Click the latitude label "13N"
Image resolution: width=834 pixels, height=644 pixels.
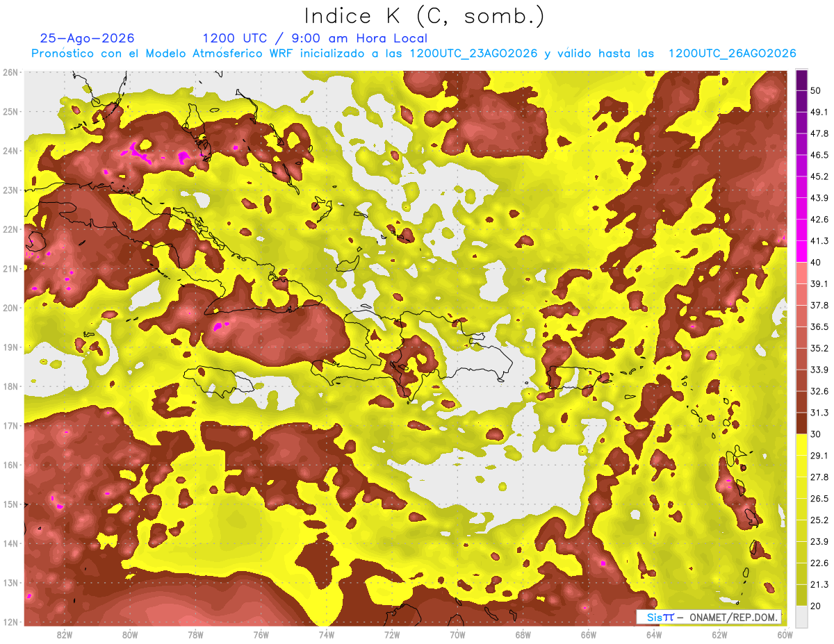11,582
